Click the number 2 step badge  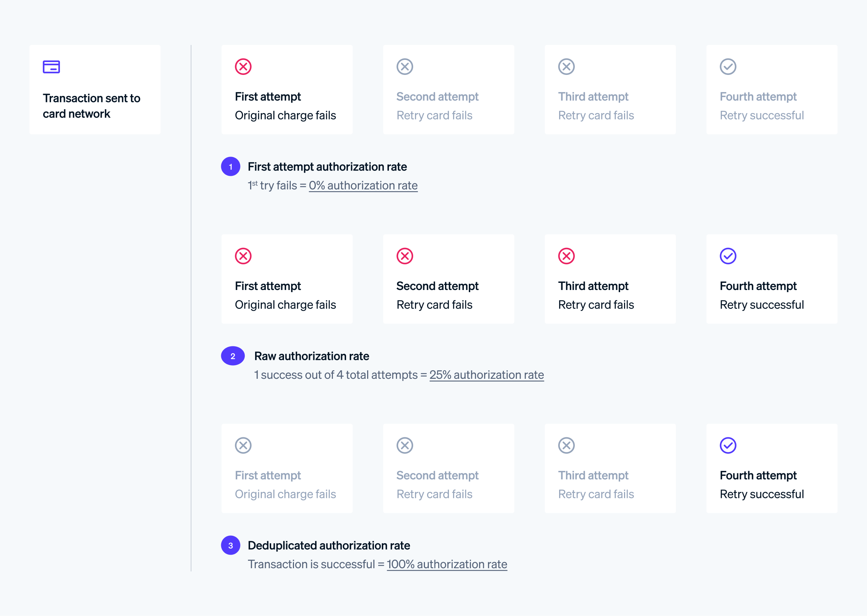coord(233,356)
